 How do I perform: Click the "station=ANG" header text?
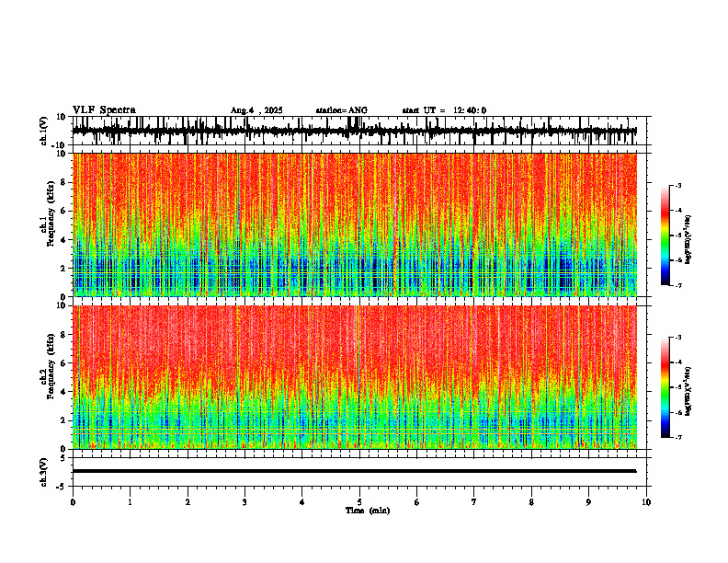click(x=341, y=110)
